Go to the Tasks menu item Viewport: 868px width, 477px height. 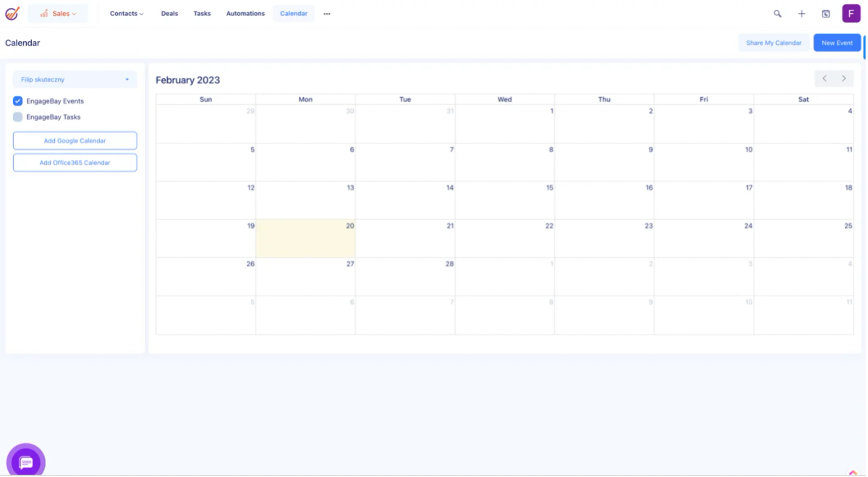point(202,14)
